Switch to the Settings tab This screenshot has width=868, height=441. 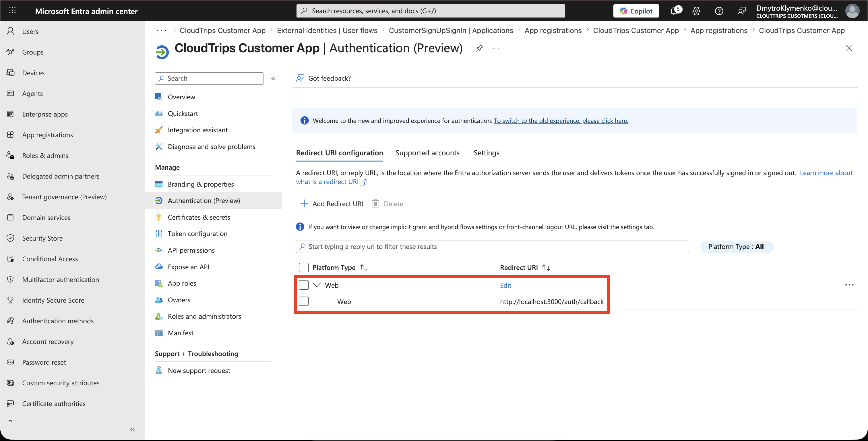coord(486,153)
